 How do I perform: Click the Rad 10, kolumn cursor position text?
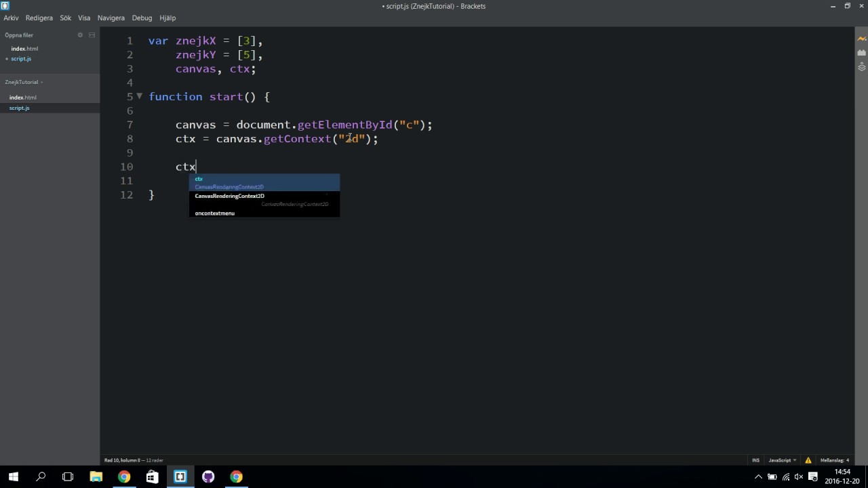pos(123,460)
